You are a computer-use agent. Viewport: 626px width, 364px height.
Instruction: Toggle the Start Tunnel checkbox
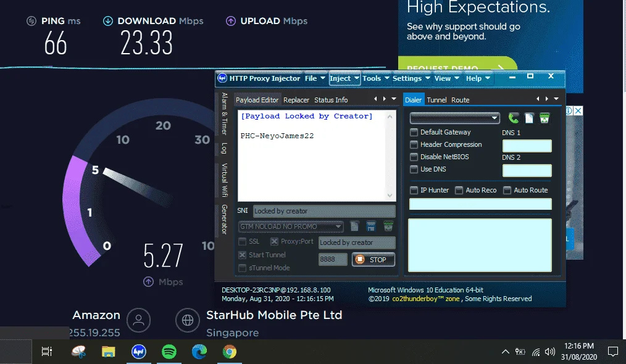pyautogui.click(x=242, y=255)
